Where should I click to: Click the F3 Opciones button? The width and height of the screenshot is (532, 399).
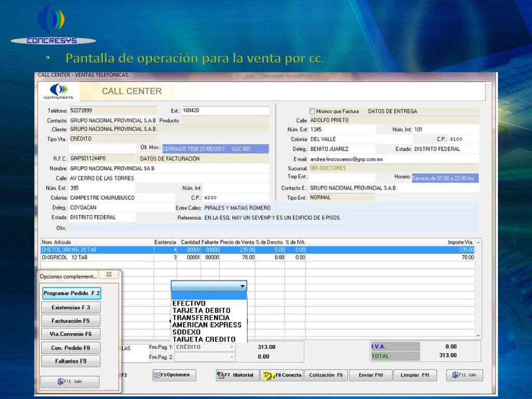pos(175,375)
